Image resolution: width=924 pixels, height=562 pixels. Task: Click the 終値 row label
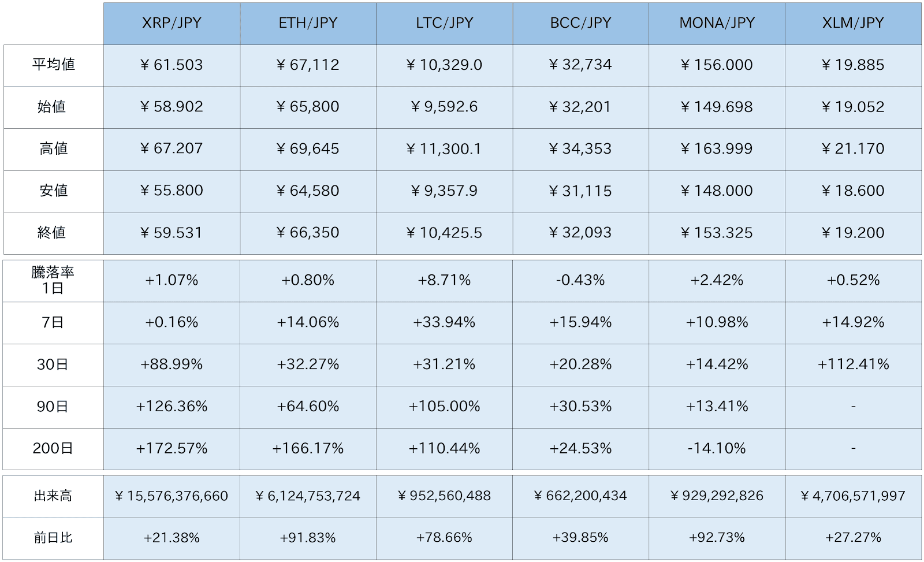(x=53, y=233)
